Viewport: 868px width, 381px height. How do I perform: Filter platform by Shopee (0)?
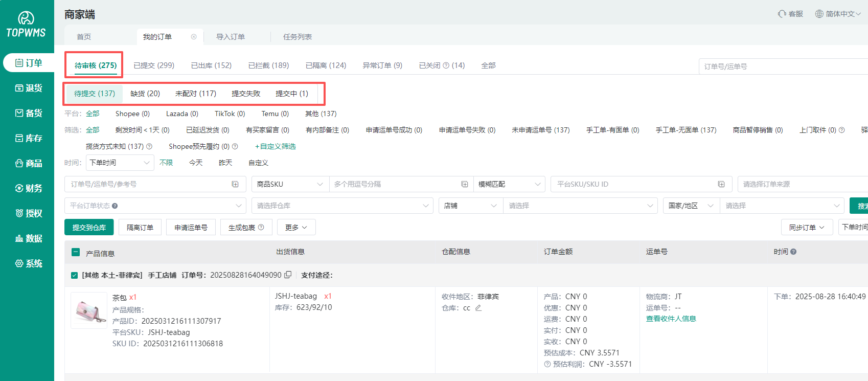coord(132,114)
